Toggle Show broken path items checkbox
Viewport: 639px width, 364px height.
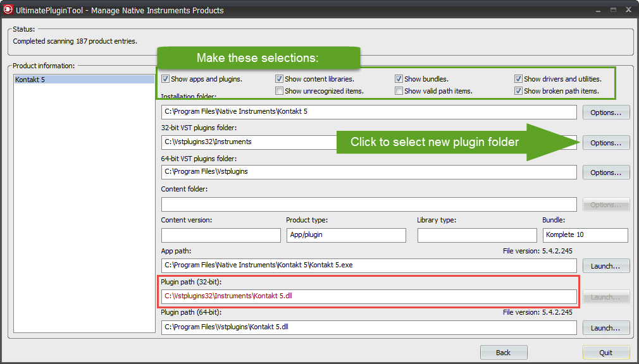(518, 91)
